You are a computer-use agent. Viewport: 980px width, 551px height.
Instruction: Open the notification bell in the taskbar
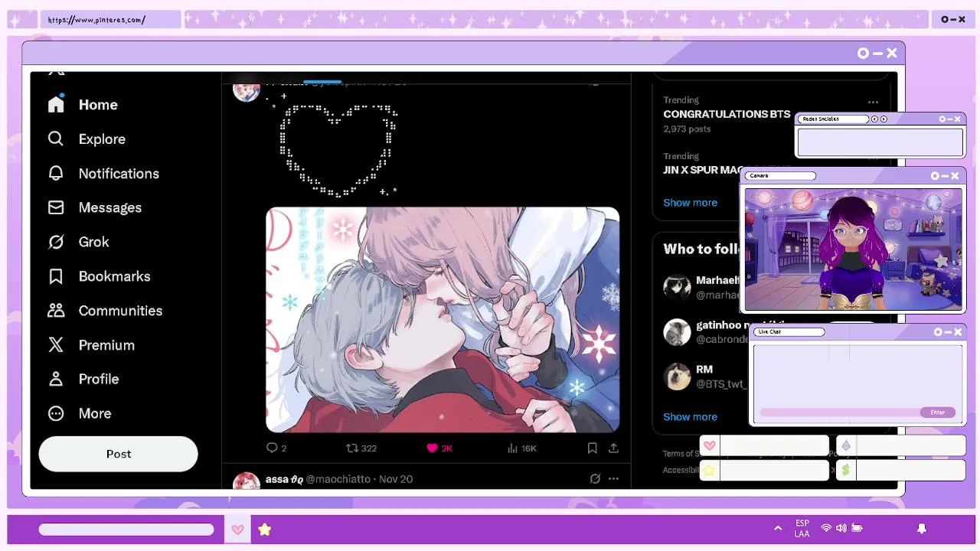[922, 529]
